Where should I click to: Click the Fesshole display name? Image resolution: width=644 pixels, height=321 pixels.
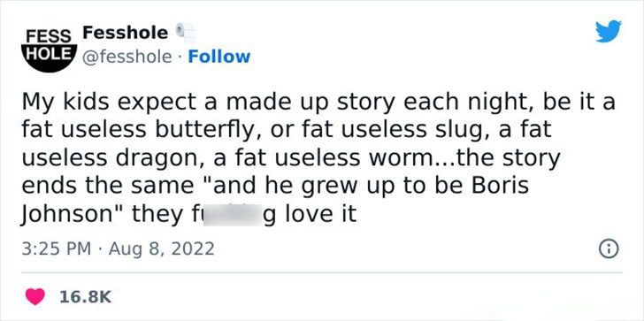[x=126, y=33]
